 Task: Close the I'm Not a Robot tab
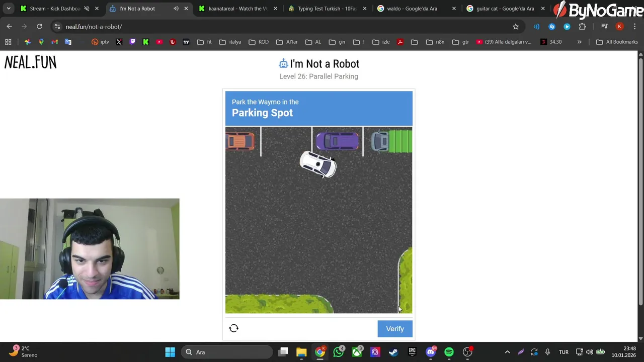186,9
